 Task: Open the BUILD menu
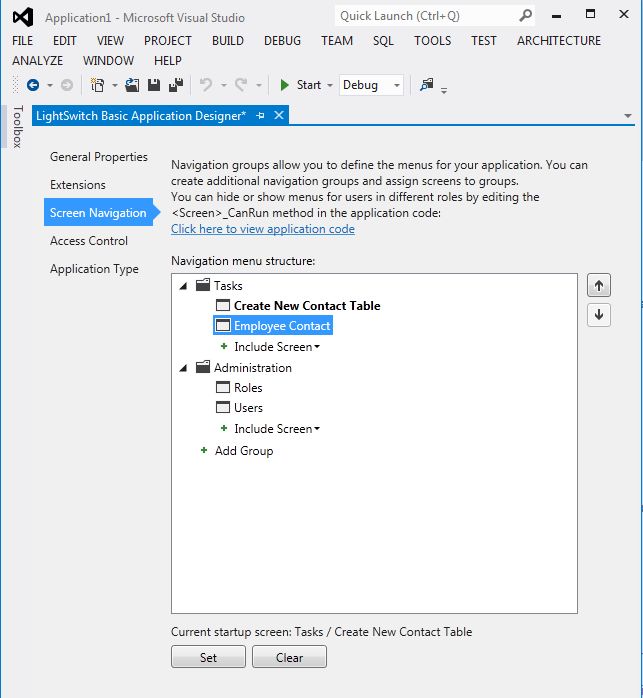coord(228,41)
